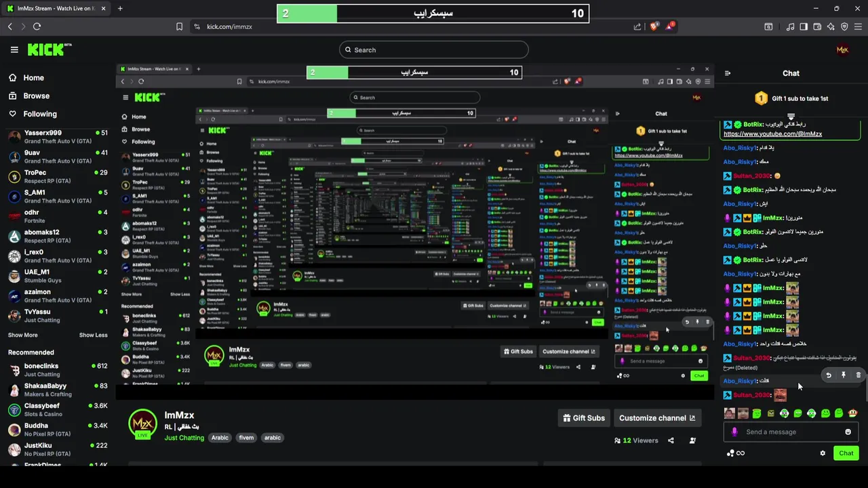Open Yasserx999 channel in the sidebar
Viewport: 868px width, 488px height.
pos(58,137)
